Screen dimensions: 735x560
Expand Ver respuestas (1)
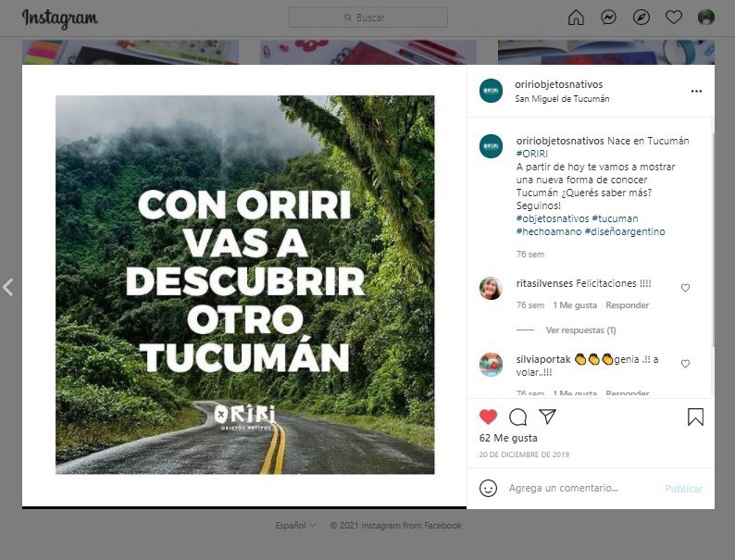[580, 330]
